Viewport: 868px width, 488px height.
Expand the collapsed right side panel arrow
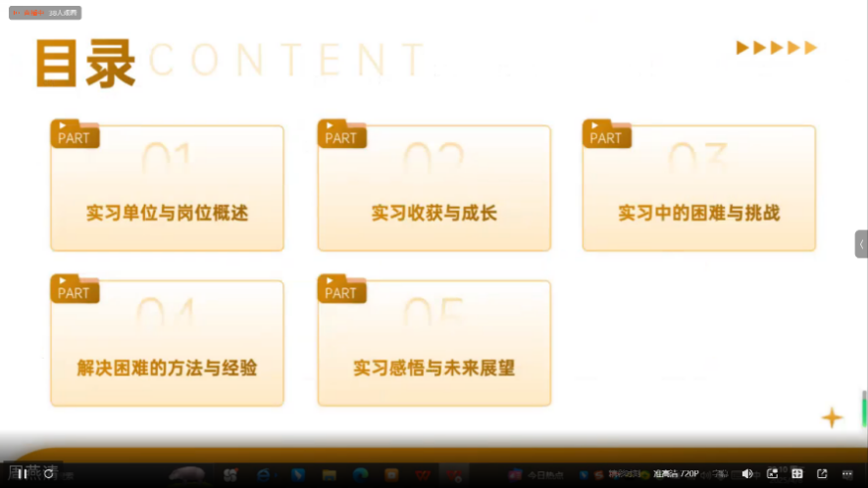coord(861,244)
